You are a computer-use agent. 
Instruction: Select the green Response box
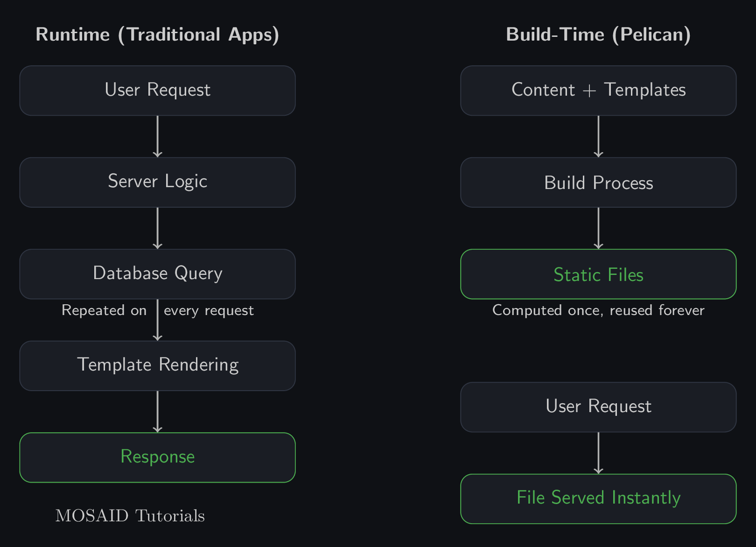(x=157, y=457)
